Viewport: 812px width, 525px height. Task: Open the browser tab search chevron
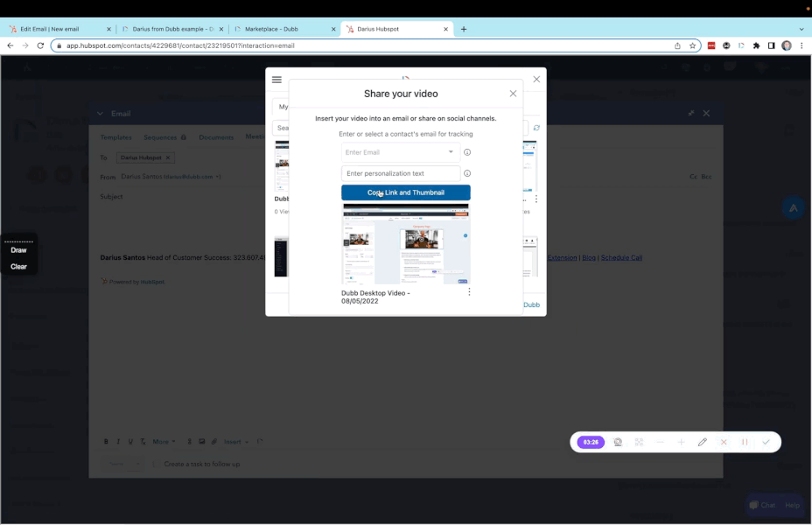(801, 29)
